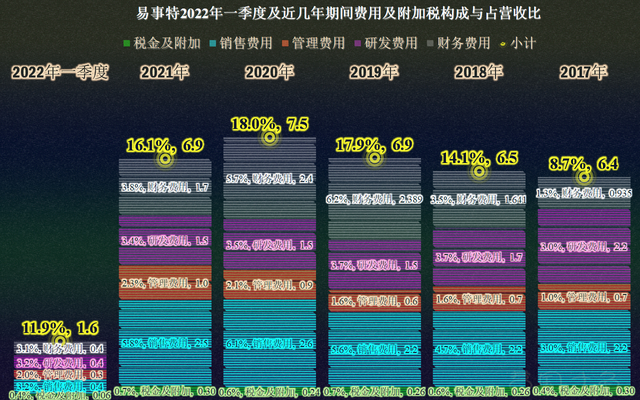Select the 2021年 column header

[164, 73]
